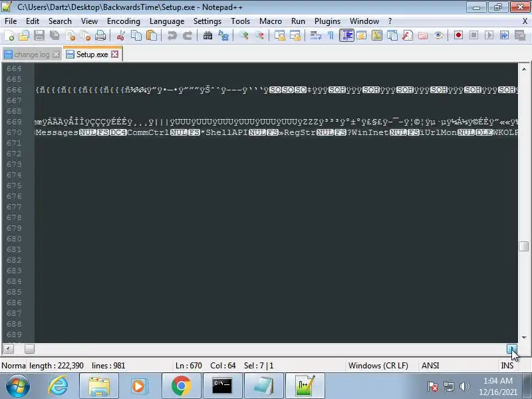Paste with the clipboard toolbar icon
The width and height of the screenshot is (532, 399).
(x=152, y=35)
